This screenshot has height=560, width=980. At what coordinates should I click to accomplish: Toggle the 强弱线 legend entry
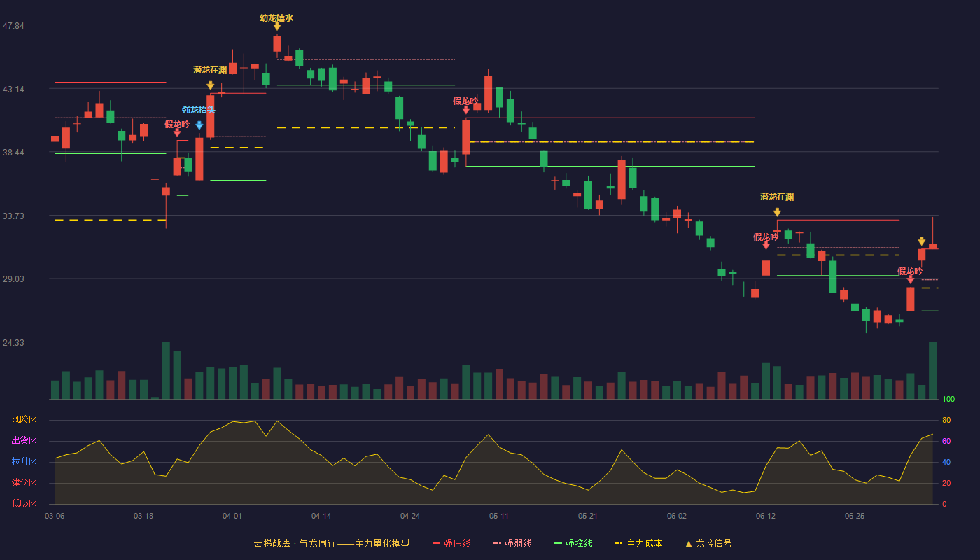(x=512, y=543)
